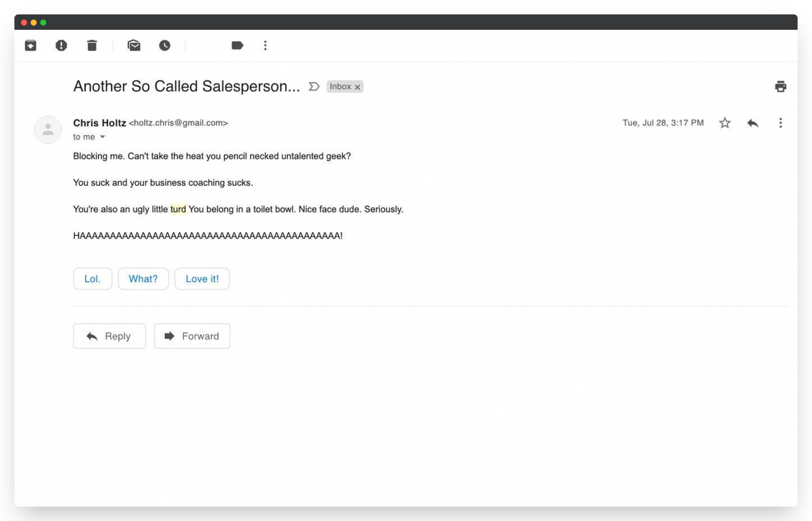The height and width of the screenshot is (521, 812).
Task: Delete the email using the trash icon
Action: (92, 45)
